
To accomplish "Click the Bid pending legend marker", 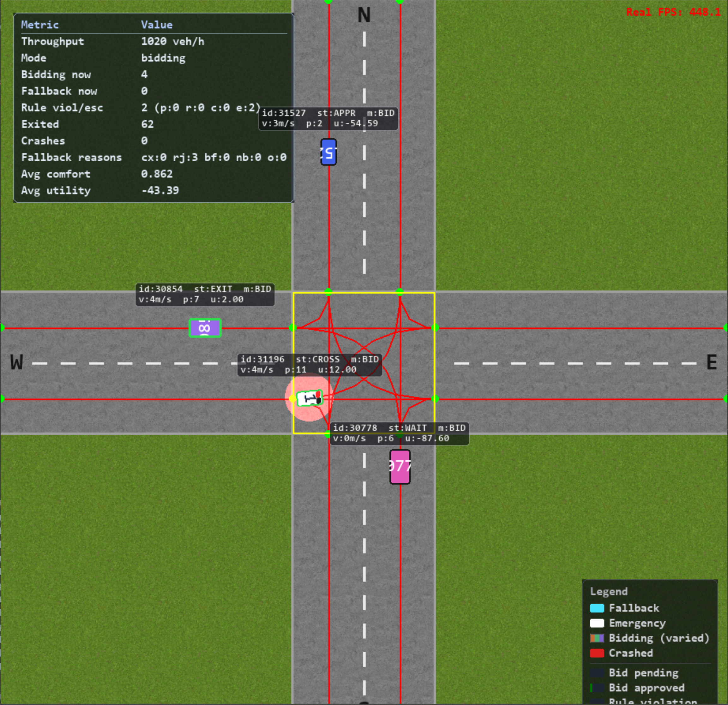I will pyautogui.click(x=597, y=673).
